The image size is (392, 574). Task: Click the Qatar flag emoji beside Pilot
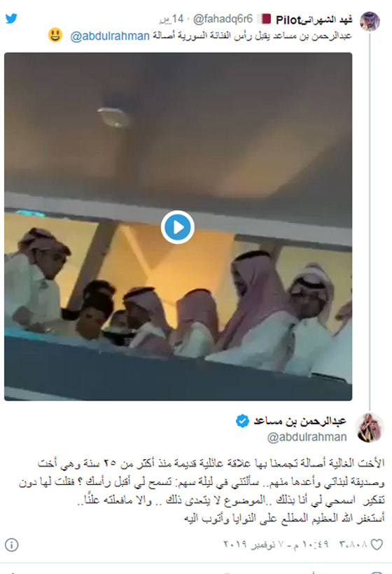(264, 19)
